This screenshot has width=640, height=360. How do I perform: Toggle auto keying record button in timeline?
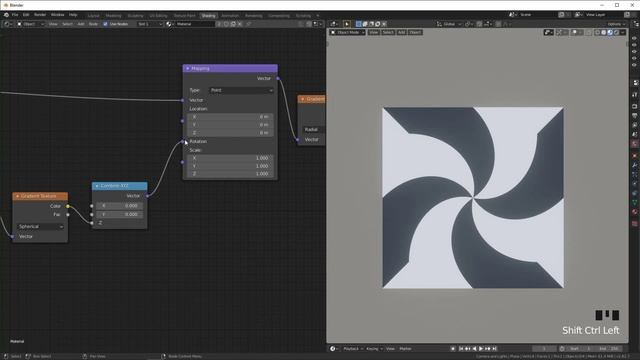pyautogui.click(x=453, y=349)
